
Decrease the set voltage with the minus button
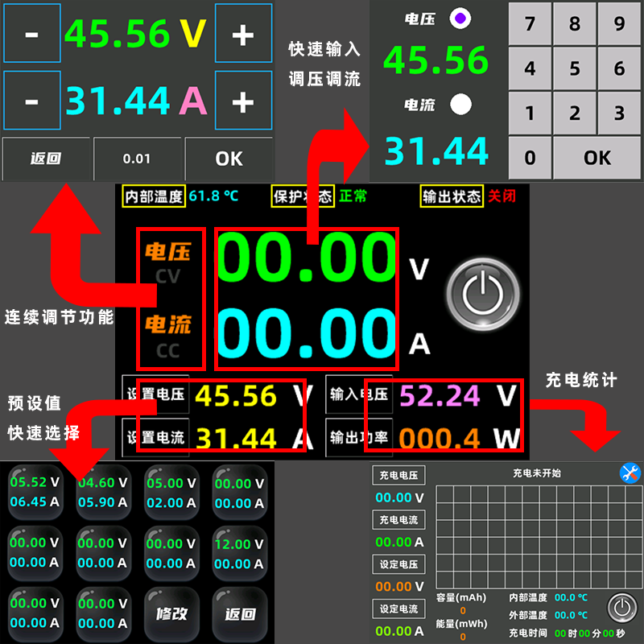(x=32, y=34)
